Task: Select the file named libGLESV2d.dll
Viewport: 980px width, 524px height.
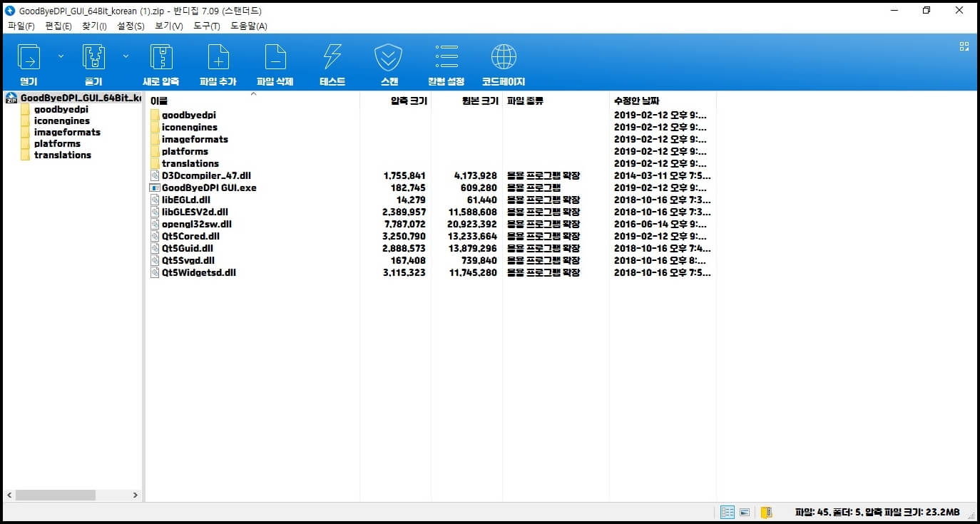Action: [195, 212]
